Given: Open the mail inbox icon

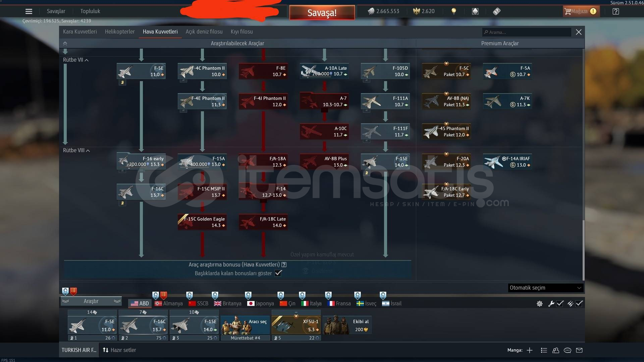Looking at the screenshot, I should 579,350.
